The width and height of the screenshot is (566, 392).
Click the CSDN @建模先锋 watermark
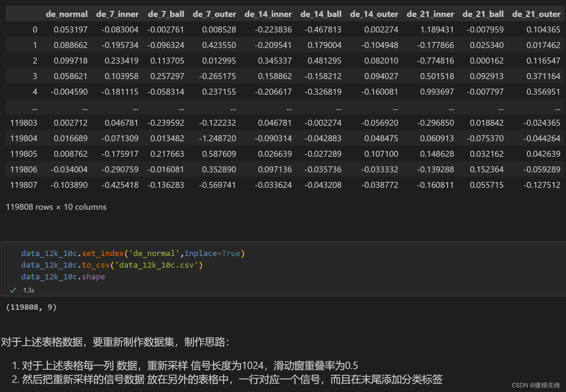point(536,385)
